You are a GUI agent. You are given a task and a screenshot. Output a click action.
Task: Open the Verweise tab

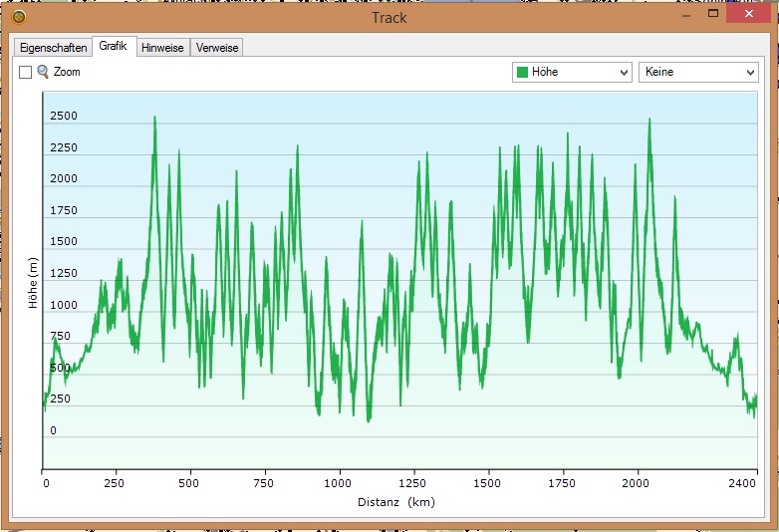[217, 48]
